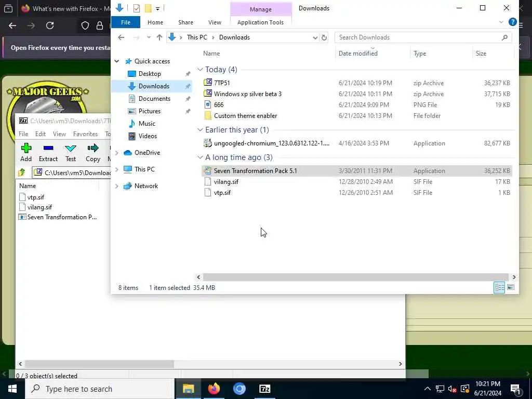Select Music in navigation pane

[x=147, y=124]
